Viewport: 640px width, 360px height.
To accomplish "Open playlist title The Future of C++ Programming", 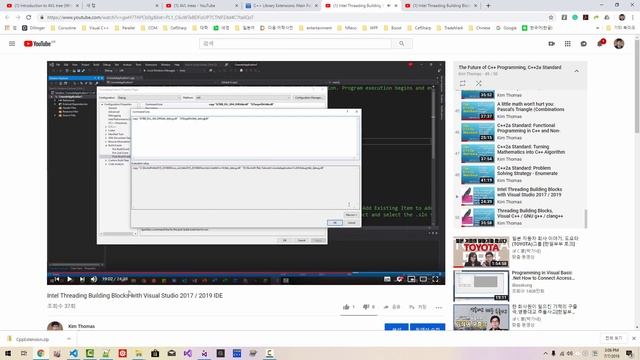I will point(510,67).
